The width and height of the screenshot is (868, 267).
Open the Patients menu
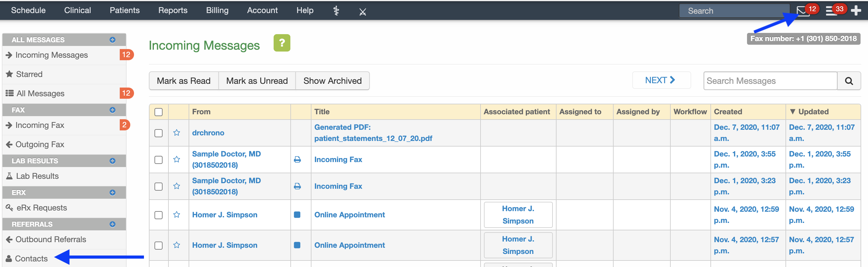click(x=125, y=11)
